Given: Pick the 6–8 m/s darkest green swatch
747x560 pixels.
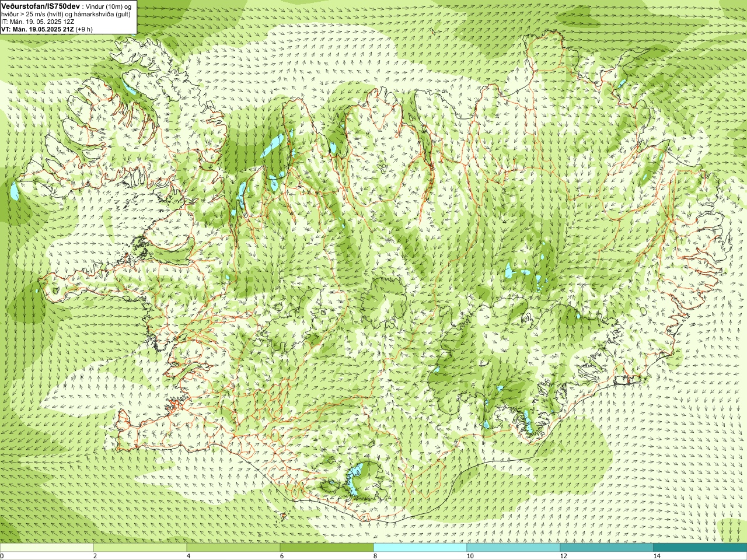Looking at the screenshot, I should (327, 548).
